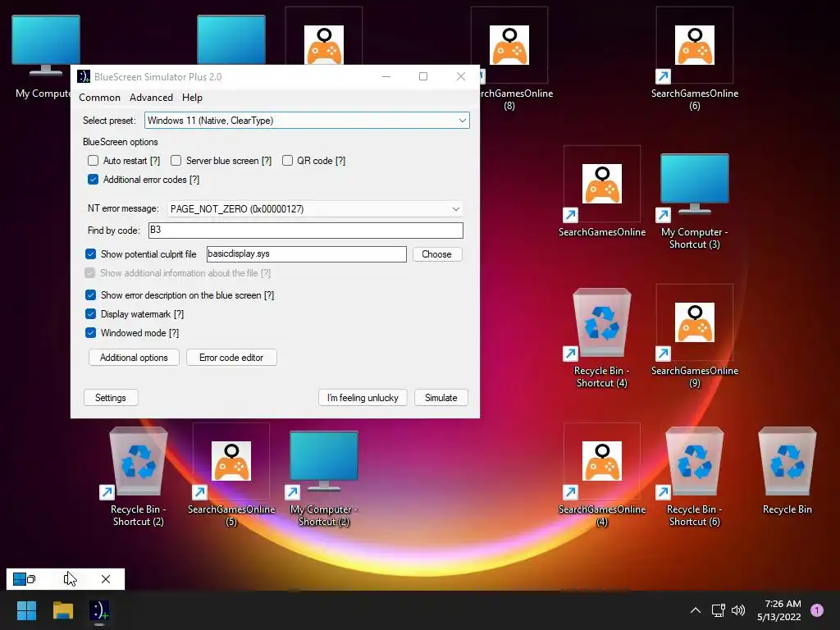Open the clock and date in taskbar
Screen dimensions: 840x630
point(779,610)
